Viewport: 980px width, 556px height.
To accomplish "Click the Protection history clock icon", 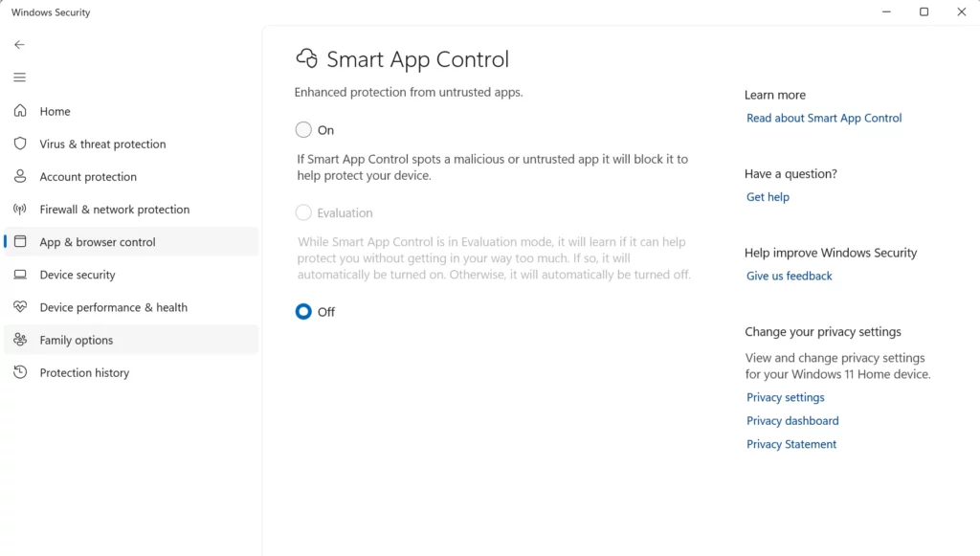I will 20,371.
